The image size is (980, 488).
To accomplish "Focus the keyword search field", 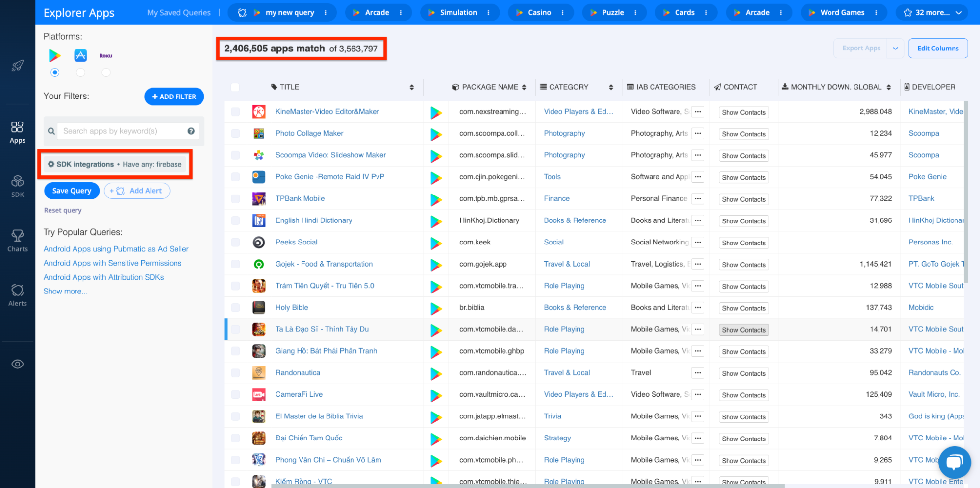I will 128,131.
